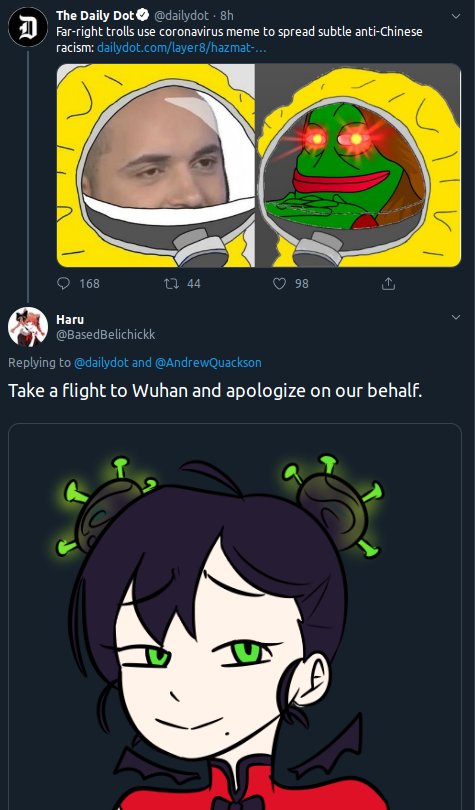Click the Haru display name
This screenshot has width=475, height=810.
[70, 319]
